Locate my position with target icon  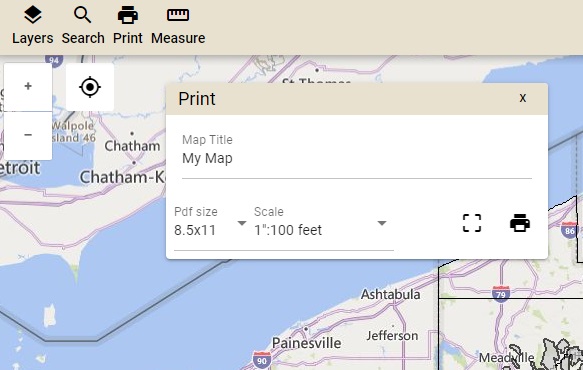(90, 87)
